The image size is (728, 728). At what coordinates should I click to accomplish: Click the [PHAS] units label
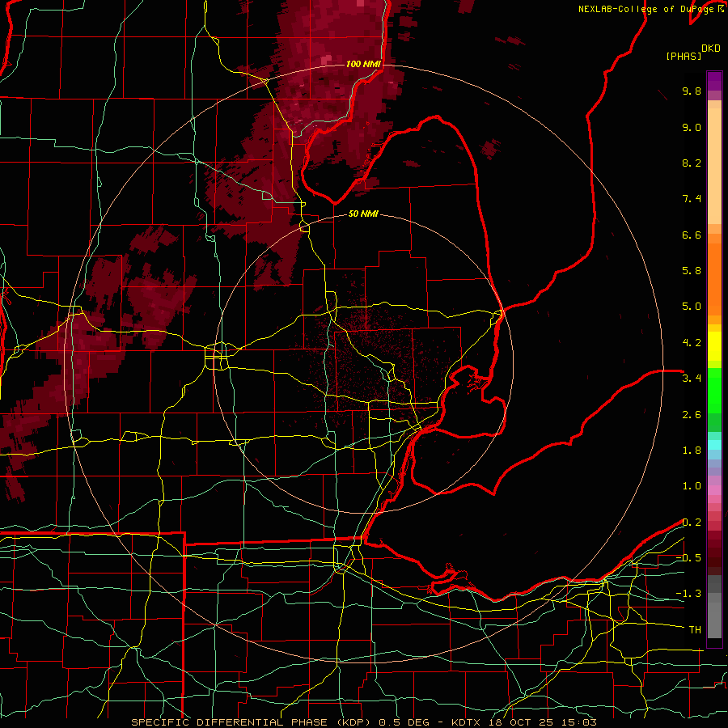[x=684, y=56]
